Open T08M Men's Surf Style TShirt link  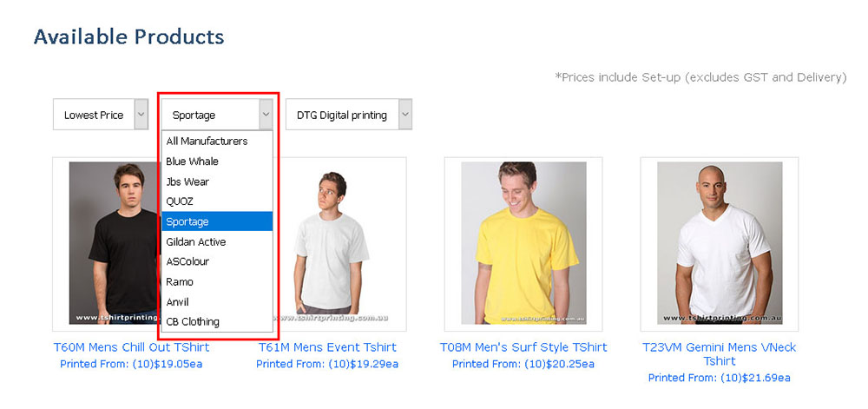pyautogui.click(x=523, y=347)
